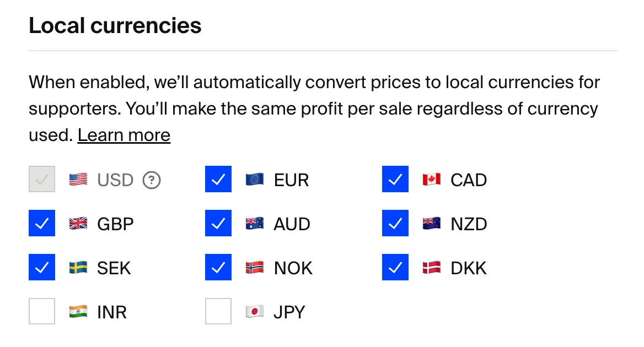The height and width of the screenshot is (347, 644).
Task: Enable the INR currency checkbox
Action: pos(42,311)
